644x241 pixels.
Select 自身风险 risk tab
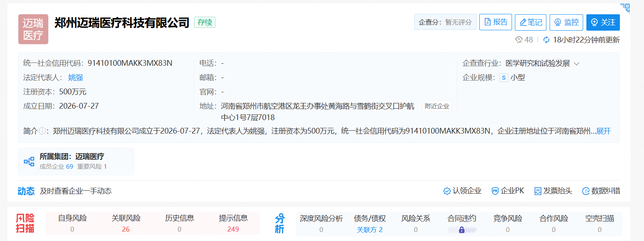(x=72, y=223)
